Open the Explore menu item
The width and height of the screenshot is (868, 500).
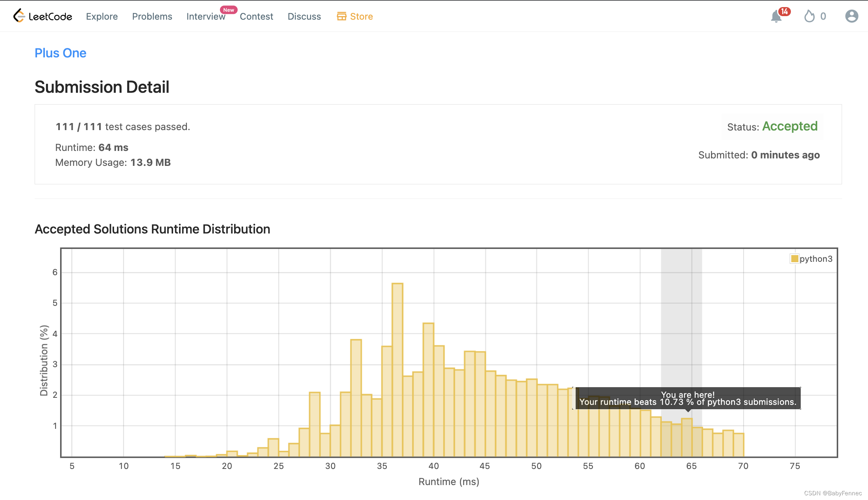(102, 17)
